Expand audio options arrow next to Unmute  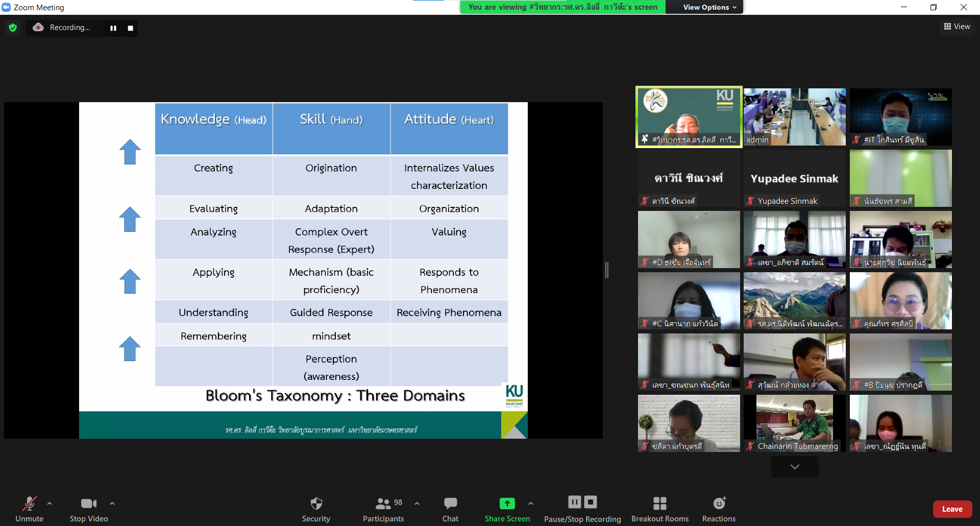click(50, 504)
